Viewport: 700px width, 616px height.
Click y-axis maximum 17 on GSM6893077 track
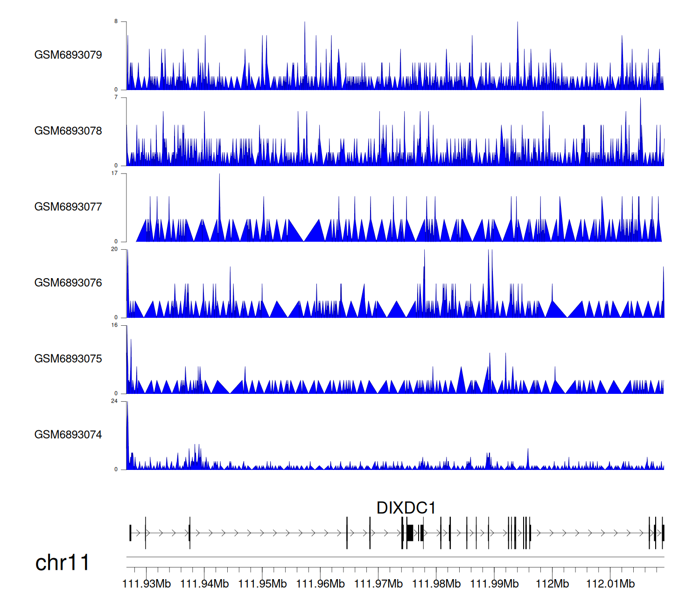click(114, 174)
